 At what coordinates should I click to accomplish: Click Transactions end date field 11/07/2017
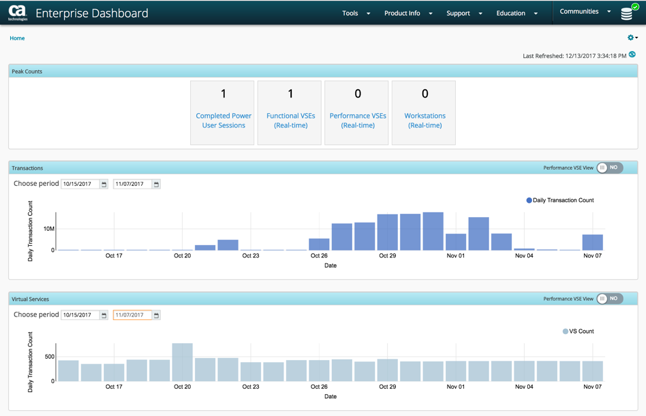[x=133, y=184]
